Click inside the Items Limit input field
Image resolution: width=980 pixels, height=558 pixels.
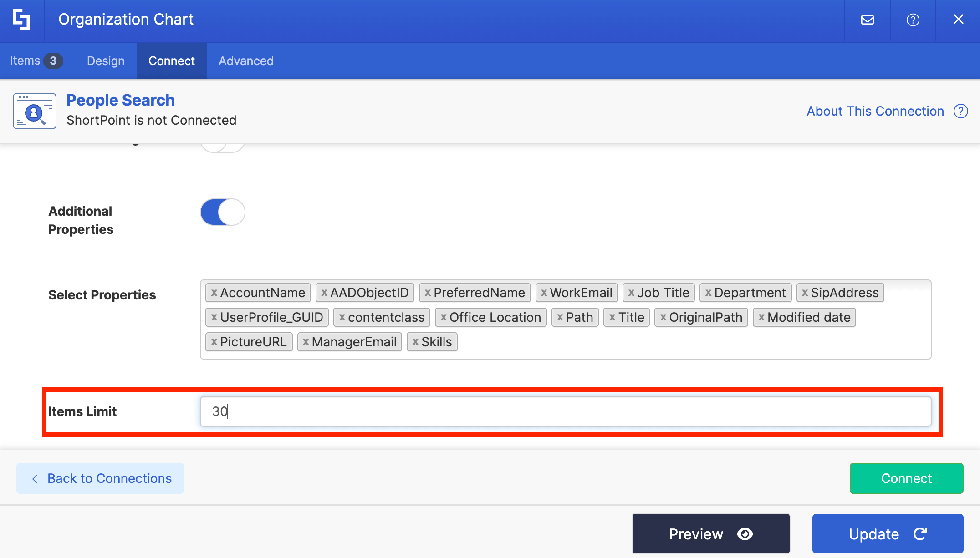[566, 411]
